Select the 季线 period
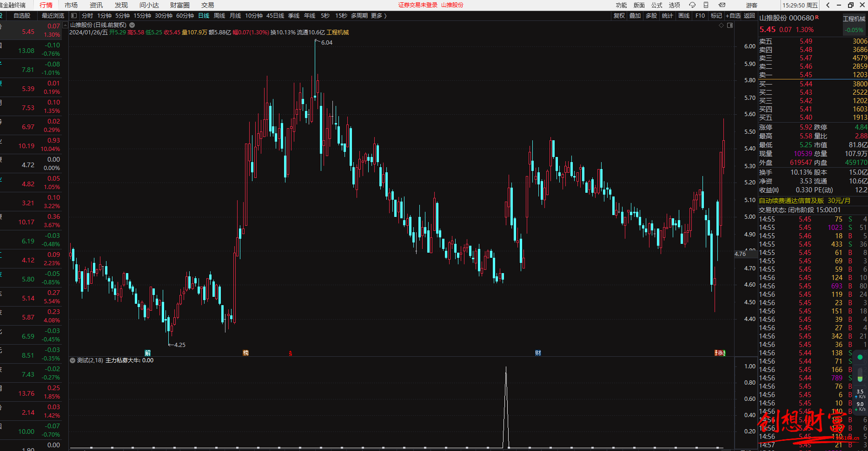Screen dimensions: 868x451 (294, 16)
